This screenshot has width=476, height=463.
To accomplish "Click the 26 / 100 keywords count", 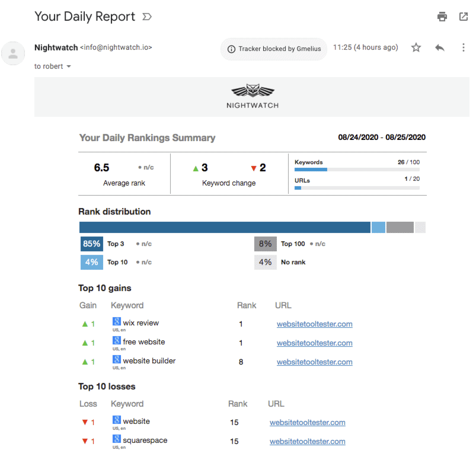I will point(408,162).
